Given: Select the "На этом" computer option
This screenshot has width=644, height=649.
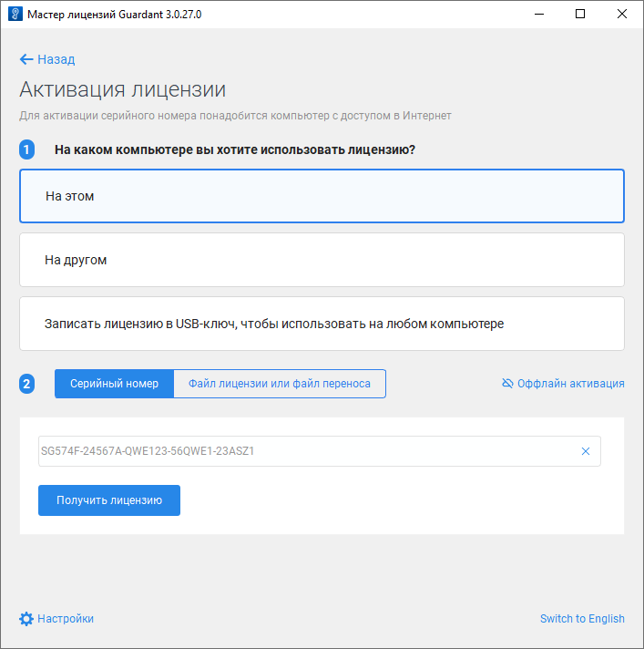Looking at the screenshot, I should [x=322, y=196].
